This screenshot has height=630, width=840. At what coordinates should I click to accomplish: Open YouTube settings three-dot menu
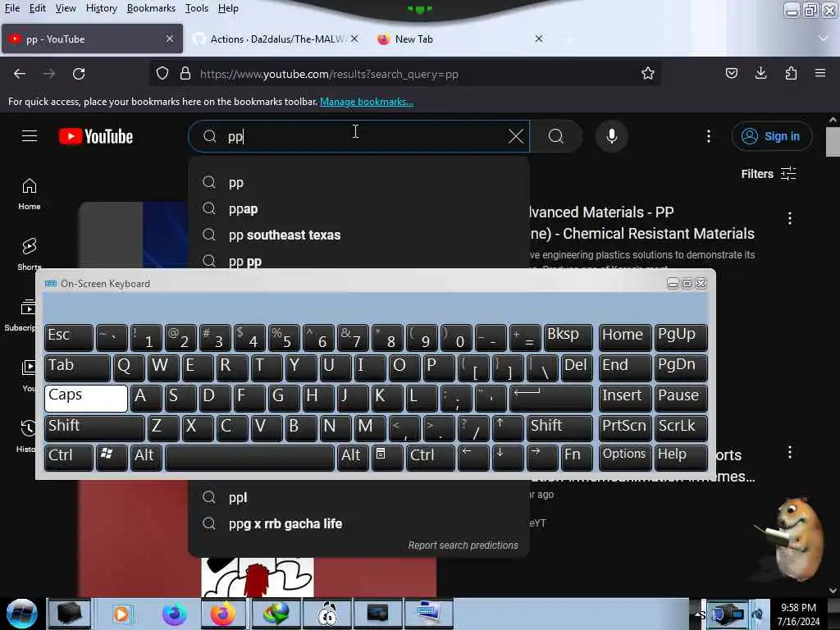[708, 137]
